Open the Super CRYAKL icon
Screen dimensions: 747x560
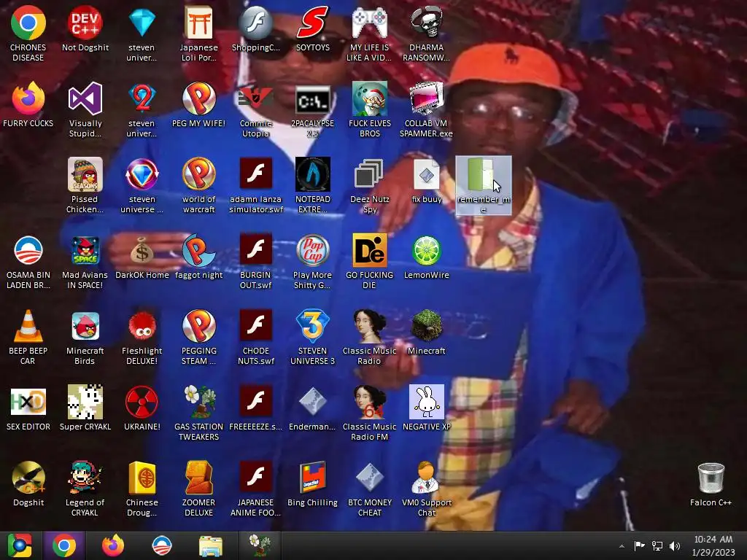pos(85,402)
